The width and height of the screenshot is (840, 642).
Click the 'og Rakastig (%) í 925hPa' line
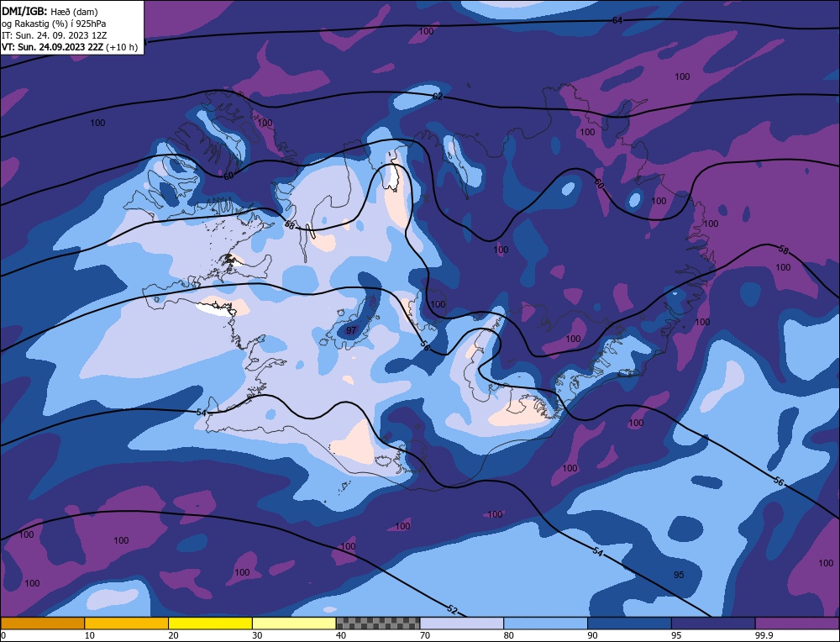54,24
